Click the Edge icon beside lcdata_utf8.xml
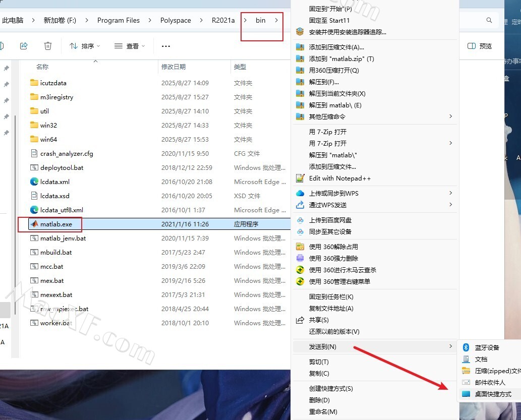 tap(34, 210)
